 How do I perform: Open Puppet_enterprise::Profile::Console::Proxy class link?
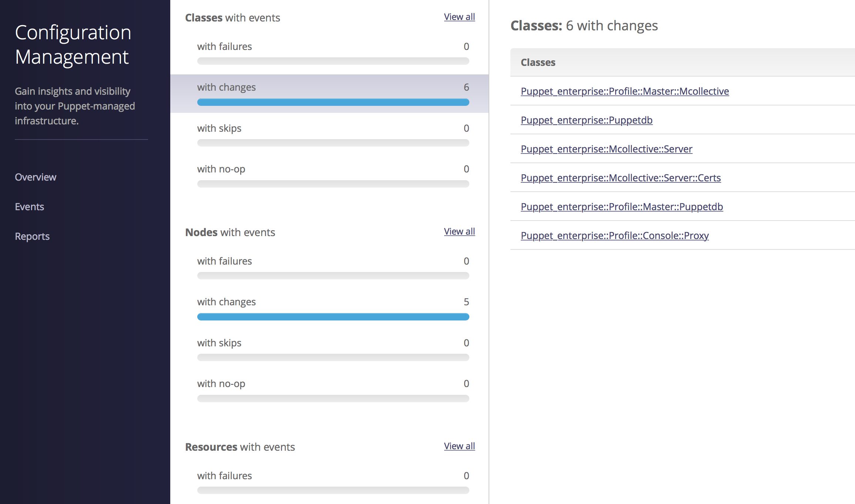pyautogui.click(x=614, y=236)
